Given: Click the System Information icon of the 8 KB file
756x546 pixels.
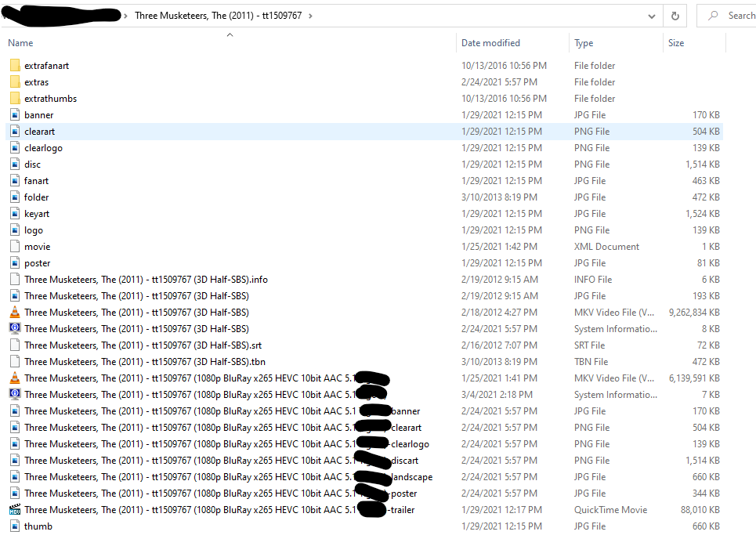Looking at the screenshot, I should (15, 328).
